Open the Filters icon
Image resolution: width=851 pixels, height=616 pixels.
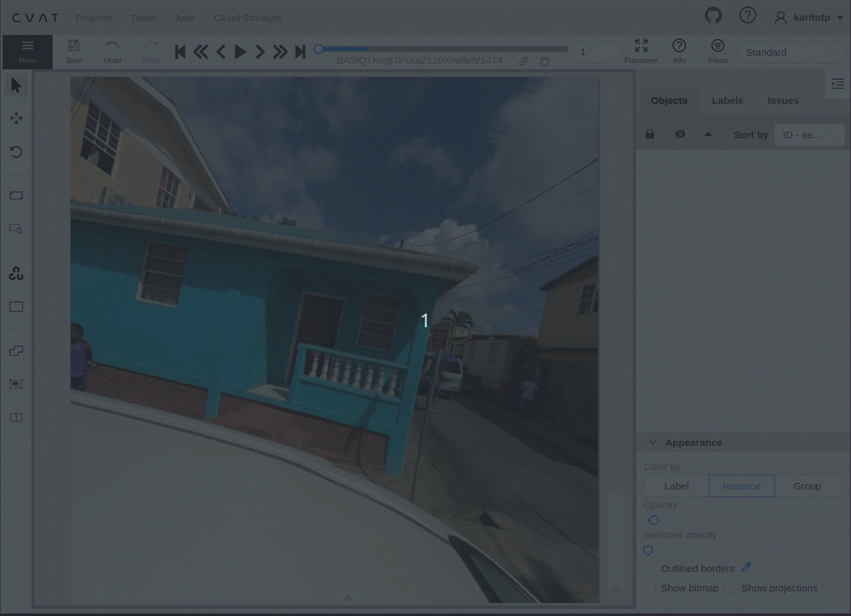(717, 46)
